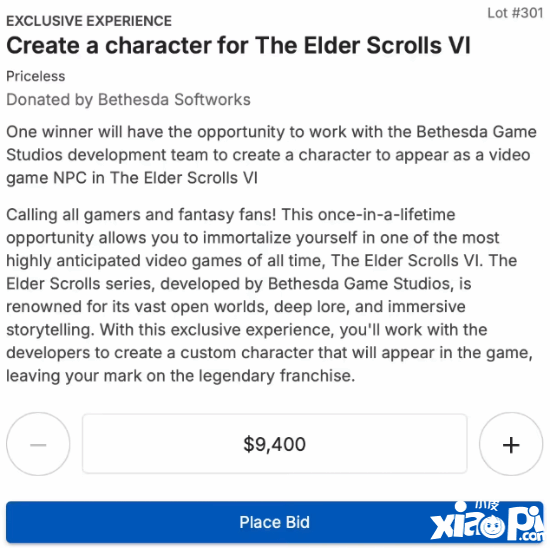Focus the $9,400 bid amount field
This screenshot has height=548, width=550.
(275, 444)
